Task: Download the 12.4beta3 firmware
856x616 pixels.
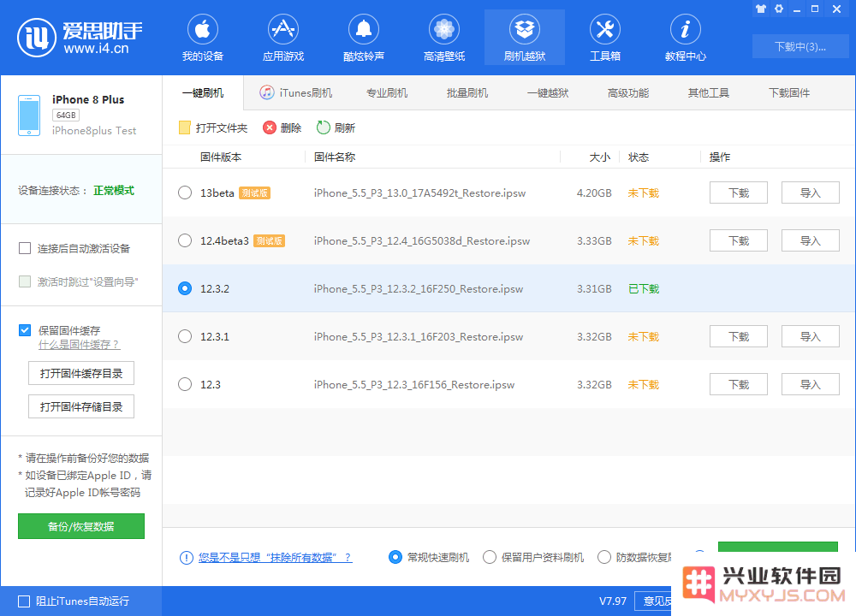Action: [x=739, y=240]
